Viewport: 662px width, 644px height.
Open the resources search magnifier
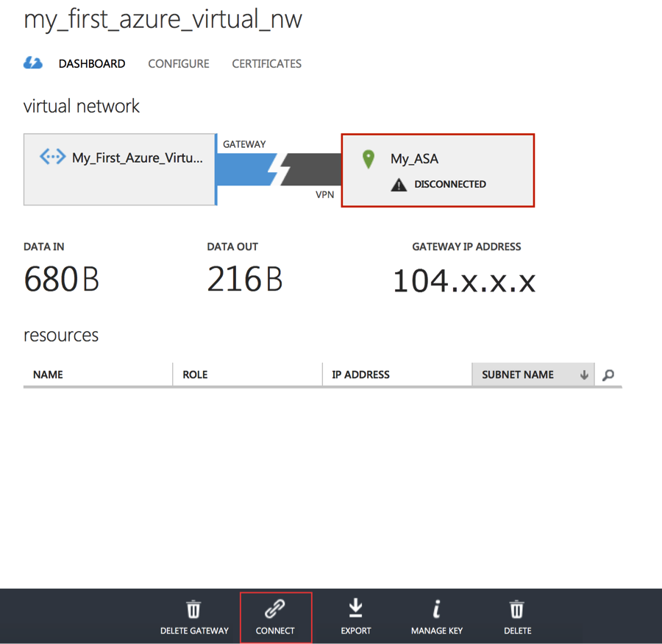(x=608, y=375)
